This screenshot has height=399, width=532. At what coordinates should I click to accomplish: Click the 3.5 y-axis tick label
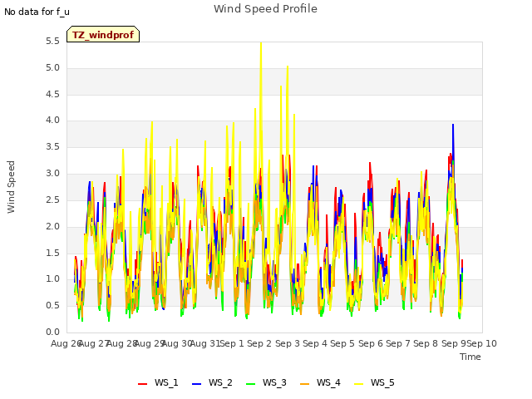pyautogui.click(x=52, y=146)
